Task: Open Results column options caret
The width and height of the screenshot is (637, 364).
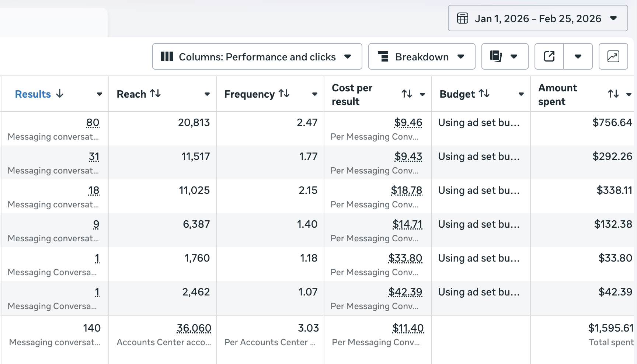Action: [99, 94]
